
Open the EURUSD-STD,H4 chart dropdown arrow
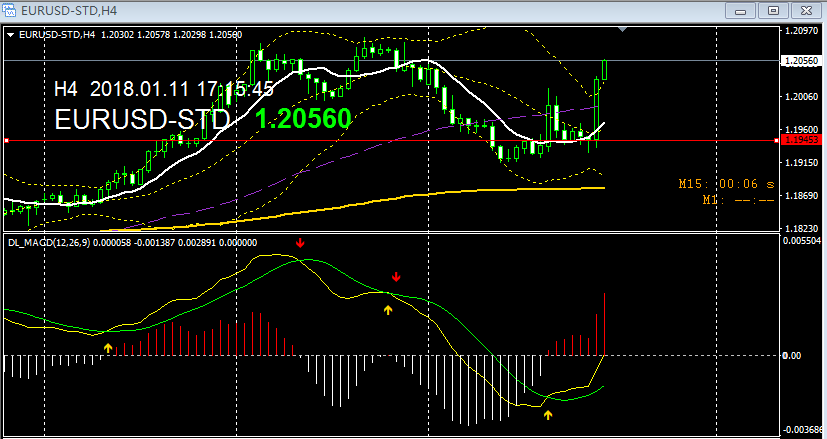(x=11, y=34)
